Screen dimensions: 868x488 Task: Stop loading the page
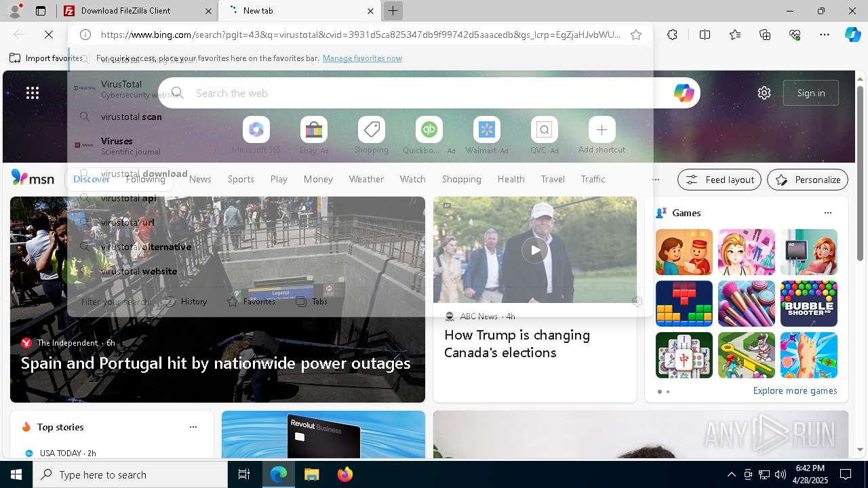tap(49, 35)
